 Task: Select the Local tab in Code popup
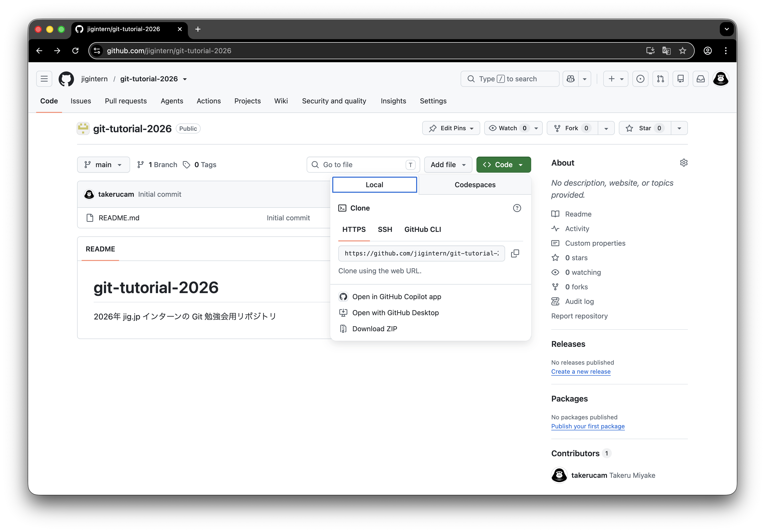pos(374,185)
